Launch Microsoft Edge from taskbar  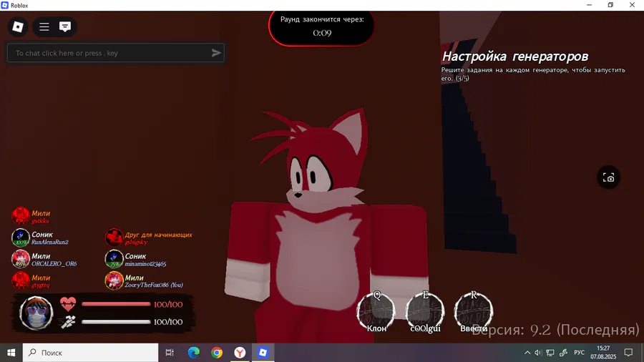(x=193, y=353)
